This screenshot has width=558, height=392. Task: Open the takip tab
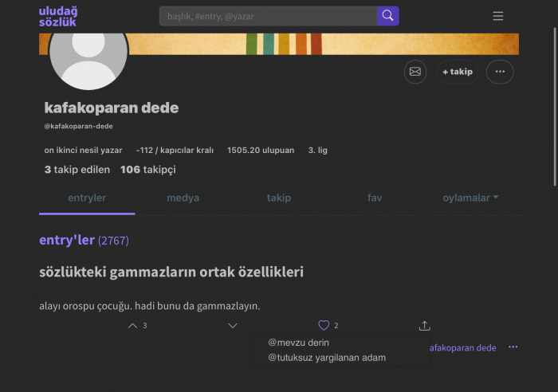(279, 198)
